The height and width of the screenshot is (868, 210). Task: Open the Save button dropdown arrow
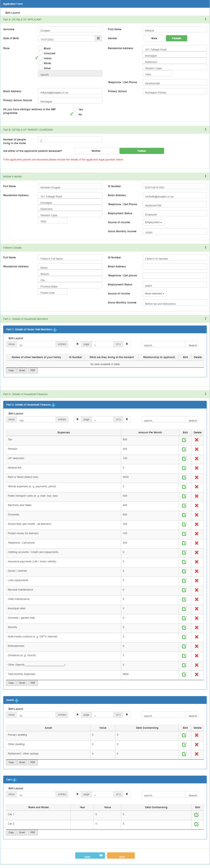click(101, 855)
